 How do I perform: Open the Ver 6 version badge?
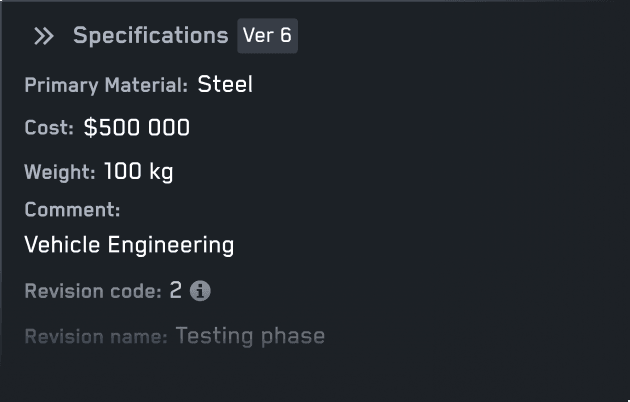pyautogui.click(x=267, y=35)
